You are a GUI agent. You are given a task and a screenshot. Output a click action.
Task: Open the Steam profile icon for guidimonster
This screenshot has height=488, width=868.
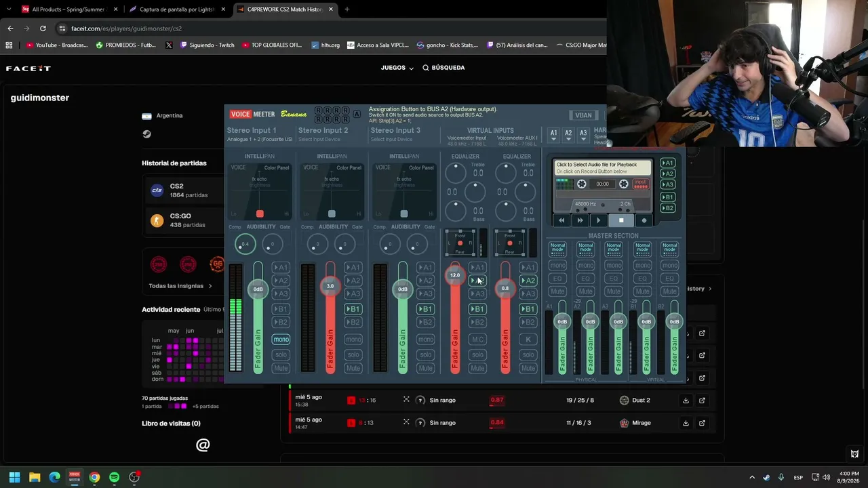pos(146,134)
